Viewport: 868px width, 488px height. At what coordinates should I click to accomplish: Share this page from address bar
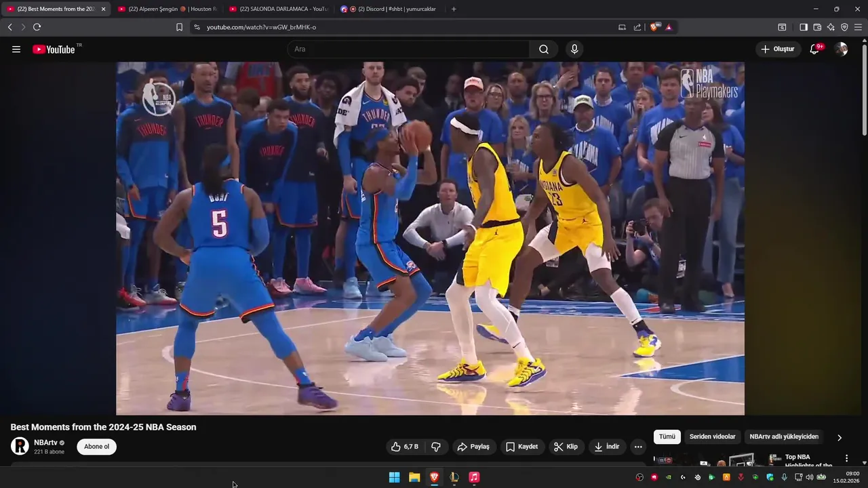tap(637, 27)
